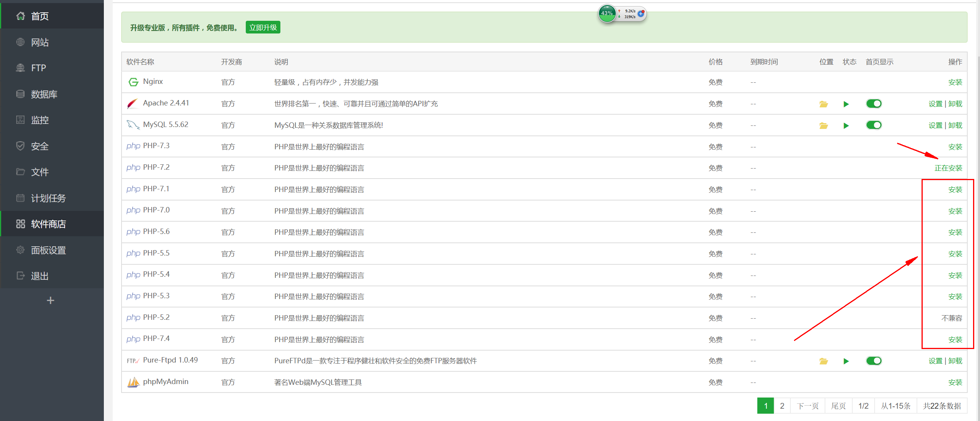Image resolution: width=980 pixels, height=421 pixels.
Task: Click 安装 for PHP-7.3
Action: 955,147
